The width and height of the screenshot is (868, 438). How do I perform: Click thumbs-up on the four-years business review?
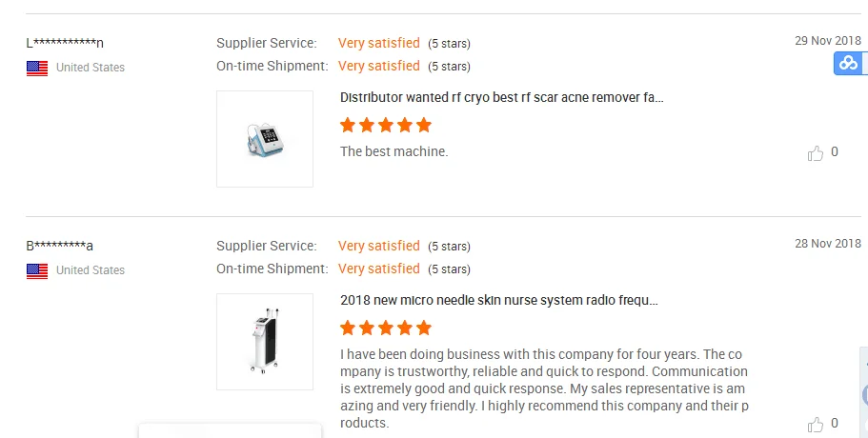816,425
